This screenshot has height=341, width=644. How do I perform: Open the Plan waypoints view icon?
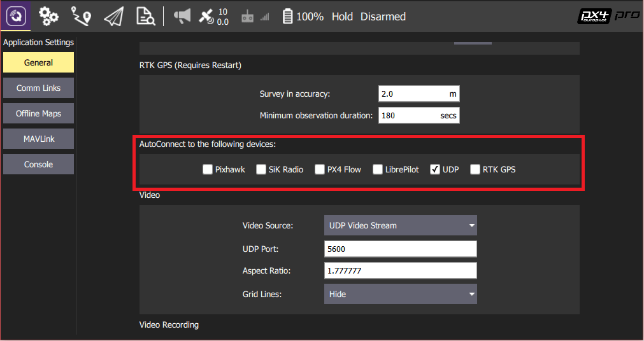point(81,16)
